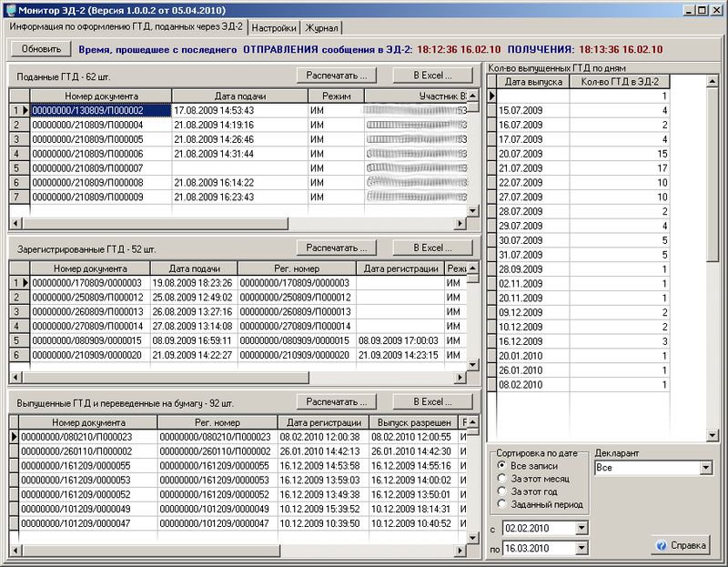
Task: Click the application icon in title bar
Action: click(10, 10)
